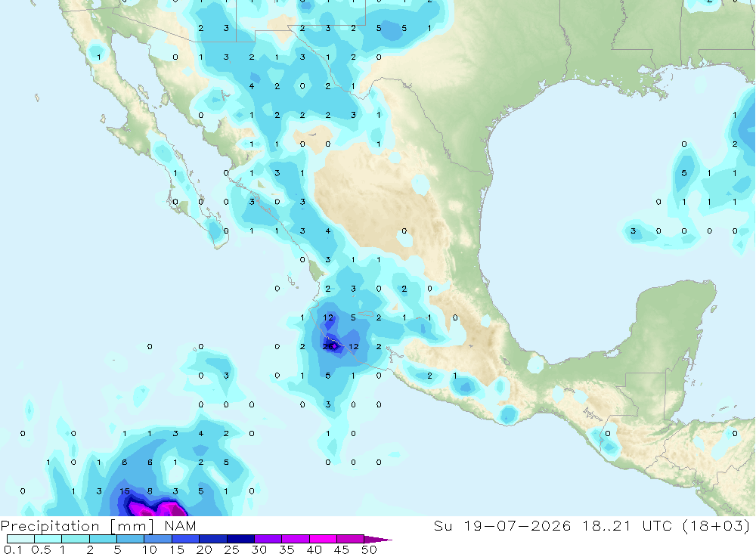Click the legend label "25"
Viewport: 756px width, 554px height.
click(231, 549)
